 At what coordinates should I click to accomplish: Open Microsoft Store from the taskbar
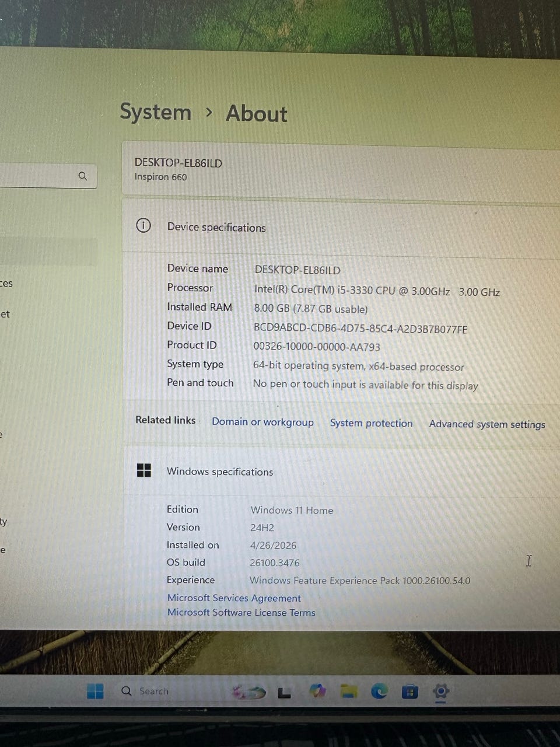[410, 693]
